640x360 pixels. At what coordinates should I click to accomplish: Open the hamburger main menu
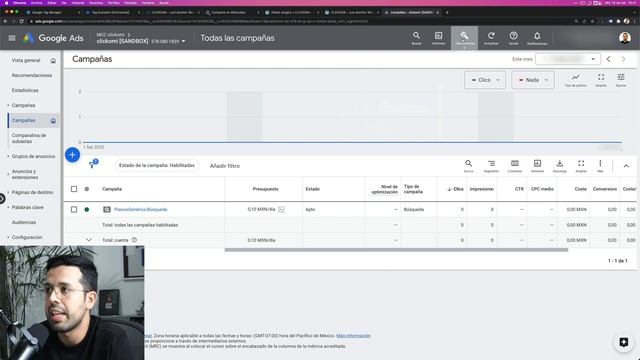(12, 38)
